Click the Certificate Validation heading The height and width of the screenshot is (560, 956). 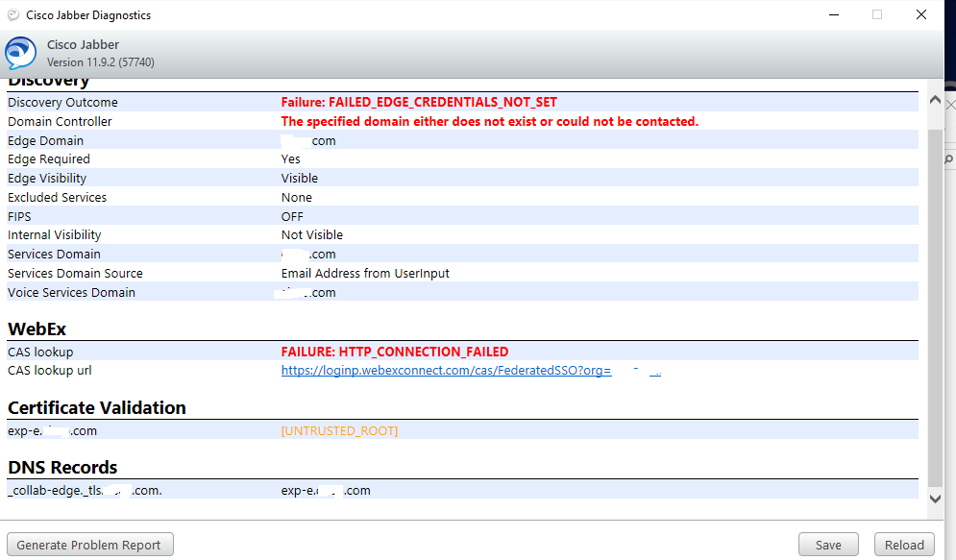coord(97,407)
